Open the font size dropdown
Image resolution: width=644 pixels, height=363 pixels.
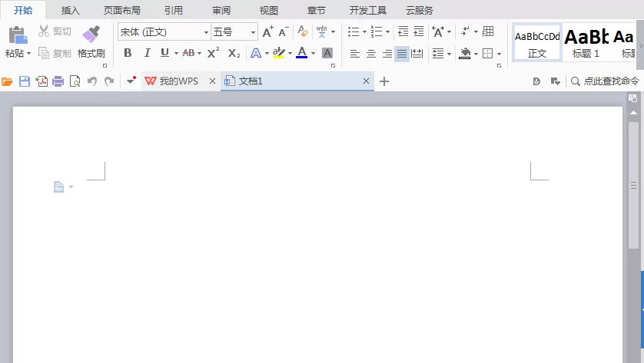coord(254,32)
